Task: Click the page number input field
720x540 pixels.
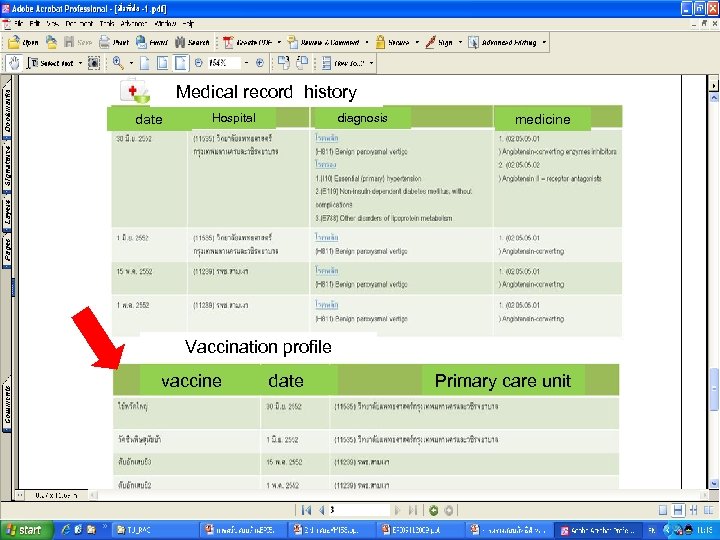Action: click(360, 510)
